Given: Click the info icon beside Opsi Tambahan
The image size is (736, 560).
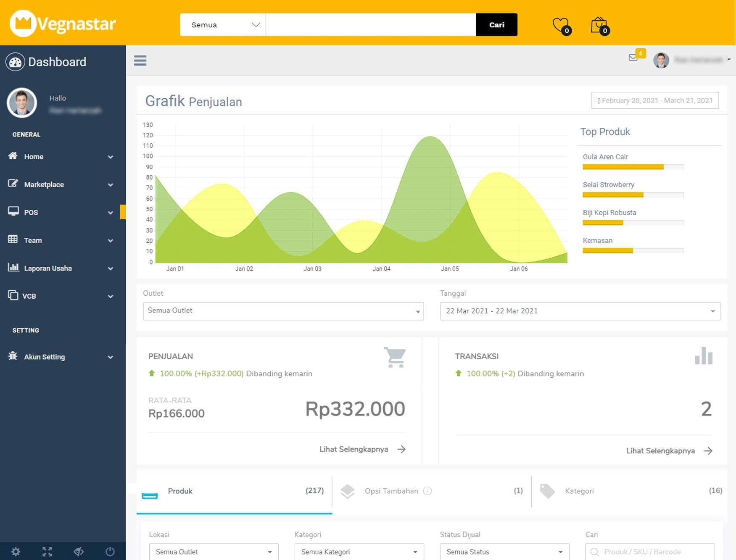Looking at the screenshot, I should point(427,491).
